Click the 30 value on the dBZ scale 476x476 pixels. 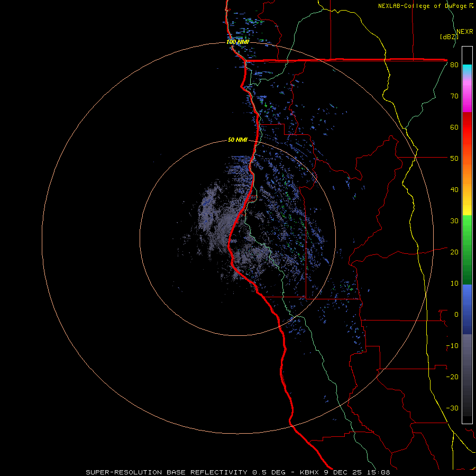pyautogui.click(x=454, y=221)
